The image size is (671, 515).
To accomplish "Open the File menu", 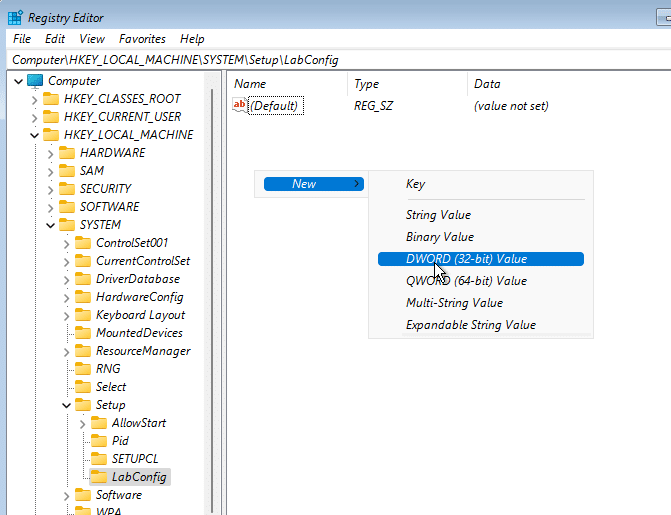I will pyautogui.click(x=22, y=39).
